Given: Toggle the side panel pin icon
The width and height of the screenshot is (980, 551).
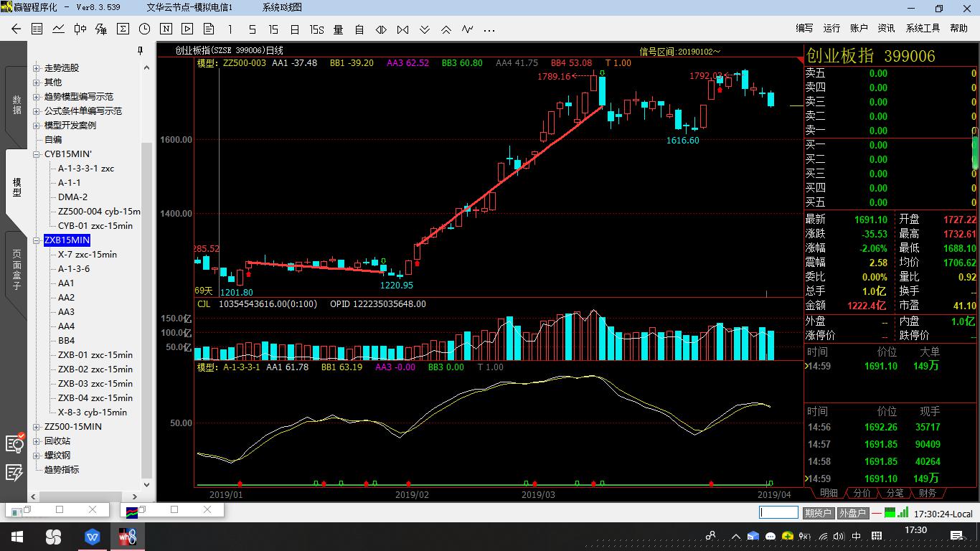Looking at the screenshot, I should tap(141, 50).
